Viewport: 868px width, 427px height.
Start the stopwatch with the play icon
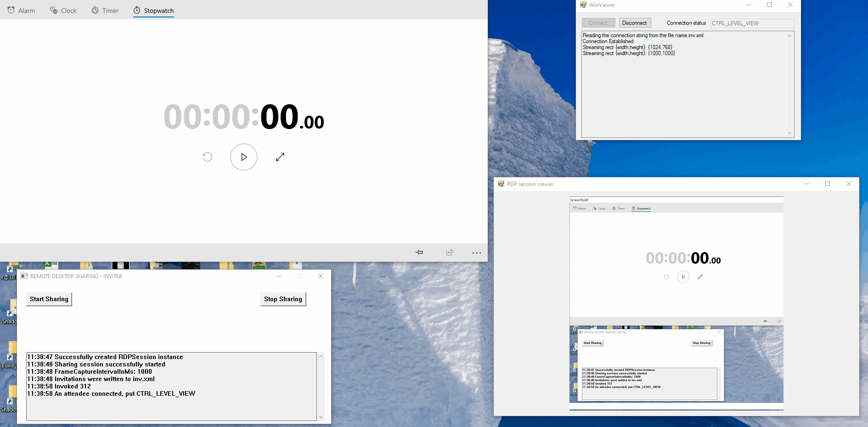243,157
